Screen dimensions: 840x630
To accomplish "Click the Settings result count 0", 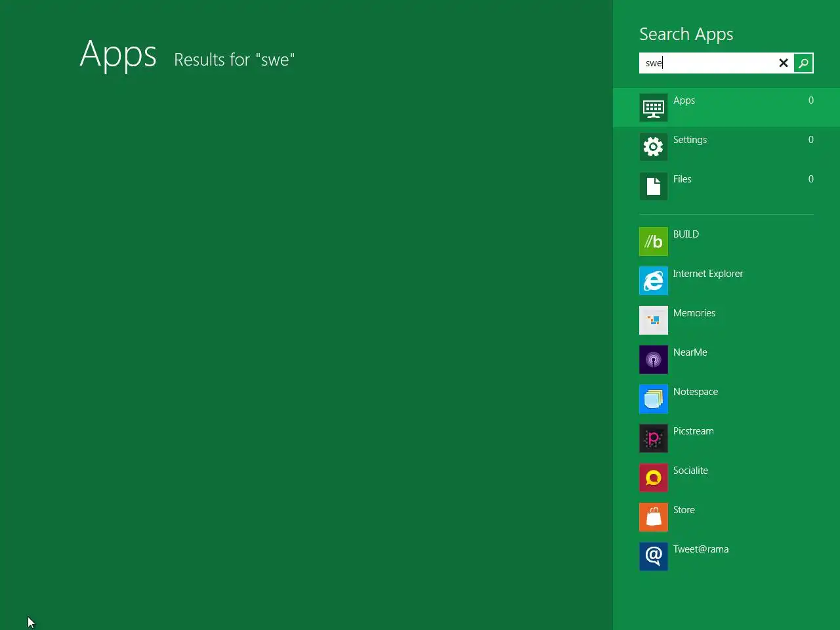I will pos(811,140).
